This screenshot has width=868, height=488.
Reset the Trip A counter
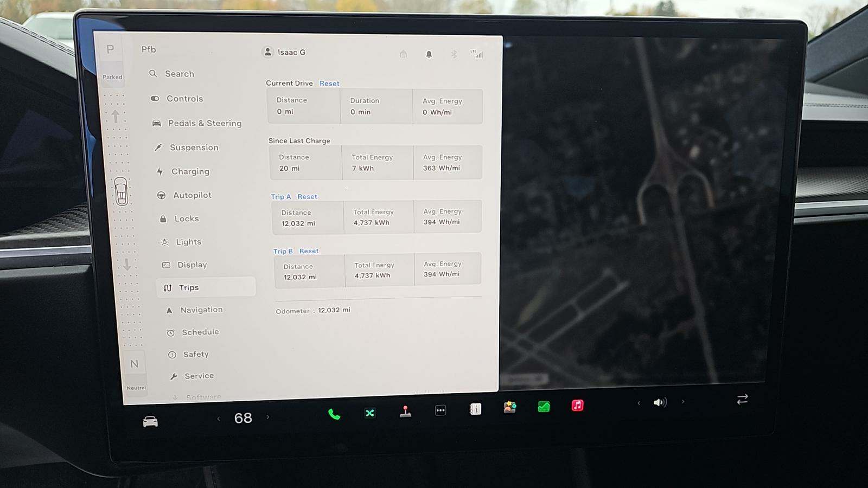pyautogui.click(x=307, y=197)
